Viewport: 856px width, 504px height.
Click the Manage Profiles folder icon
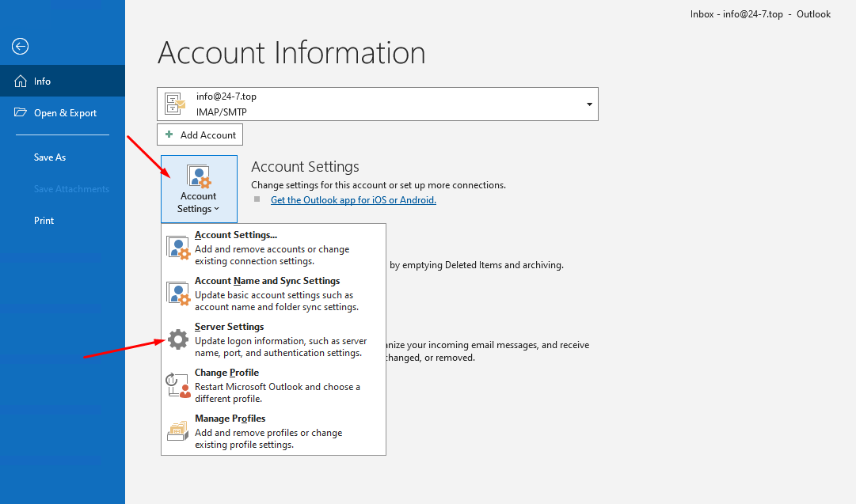178,431
